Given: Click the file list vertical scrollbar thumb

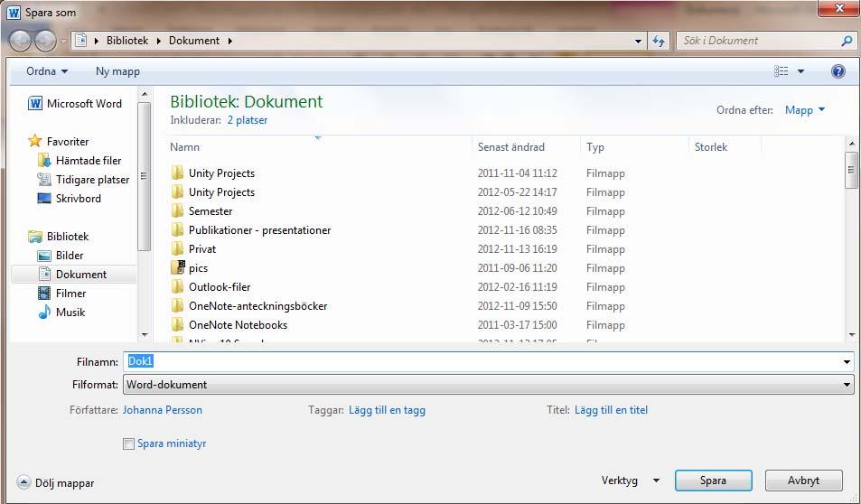Looking at the screenshot, I should pos(851,170).
